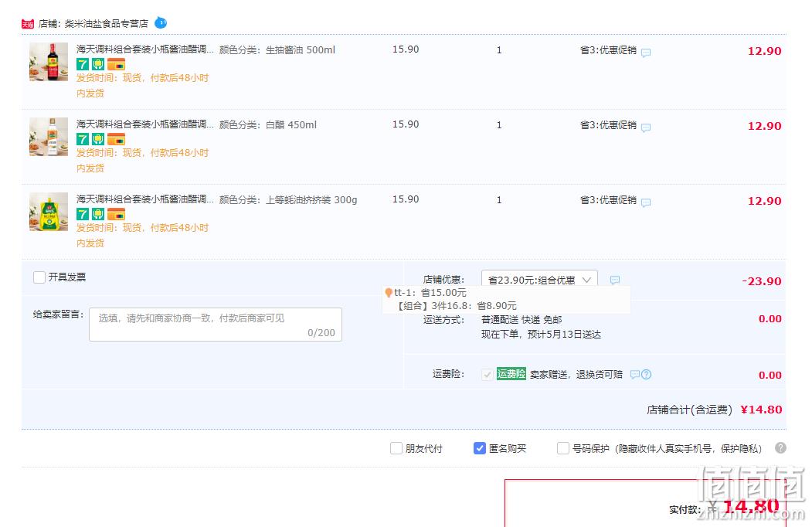The width and height of the screenshot is (812, 527).
Task: Click the orange card icon in the 生抽酱油 row
Action: (116, 64)
